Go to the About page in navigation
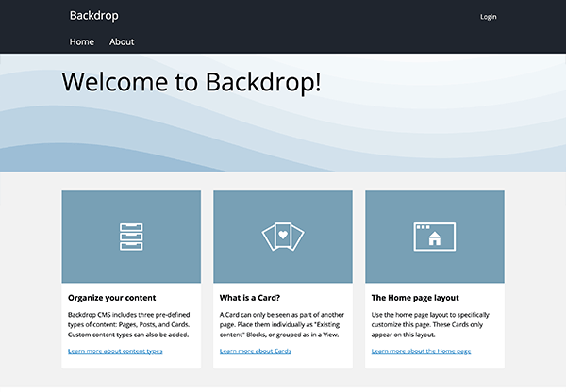 [122, 41]
